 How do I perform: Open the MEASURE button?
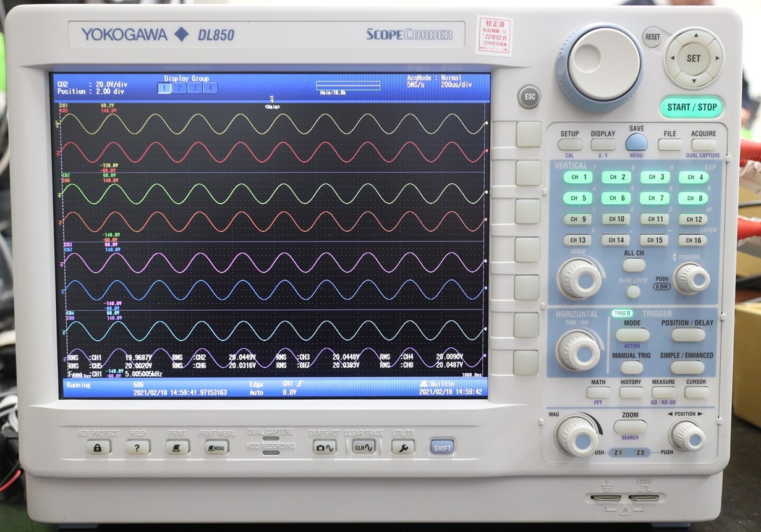click(x=664, y=392)
